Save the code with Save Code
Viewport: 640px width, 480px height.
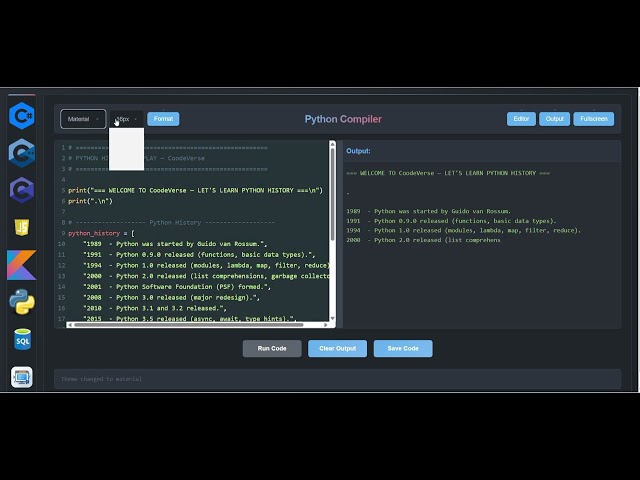pyautogui.click(x=403, y=348)
